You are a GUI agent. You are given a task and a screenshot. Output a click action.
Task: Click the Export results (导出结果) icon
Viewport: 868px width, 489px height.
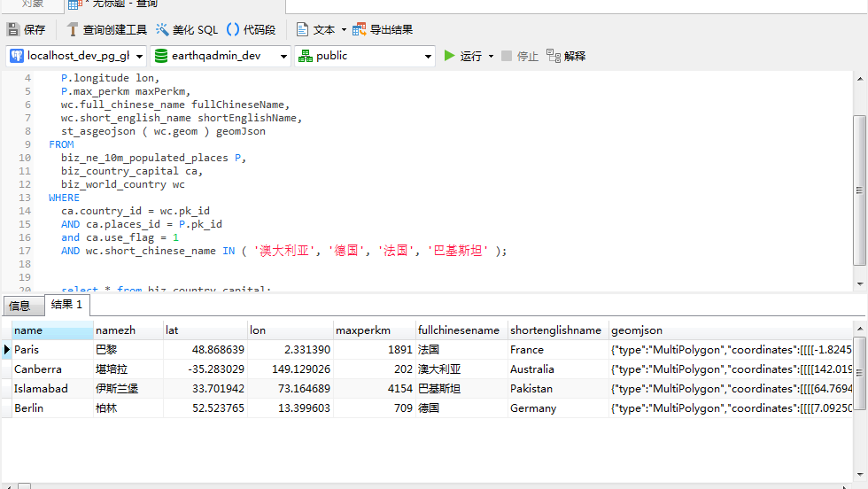(x=360, y=29)
